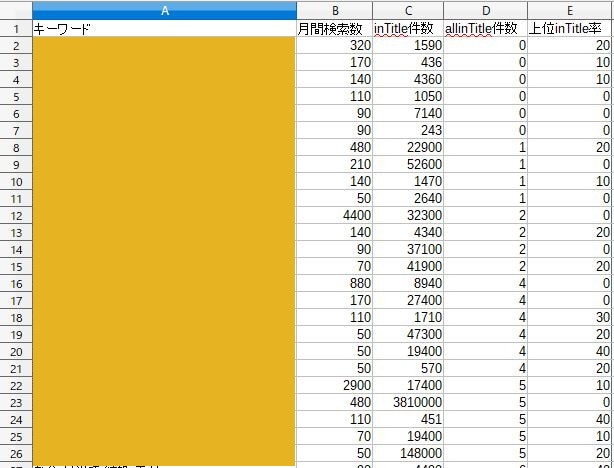This screenshot has height=468, width=614.
Task: Select the value 30 in row 18
Action: [x=570, y=317]
